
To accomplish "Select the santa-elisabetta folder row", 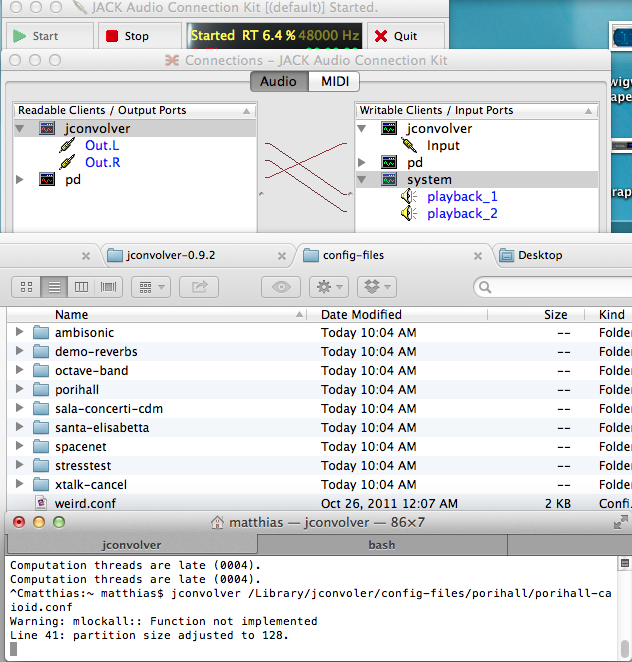I will point(320,428).
